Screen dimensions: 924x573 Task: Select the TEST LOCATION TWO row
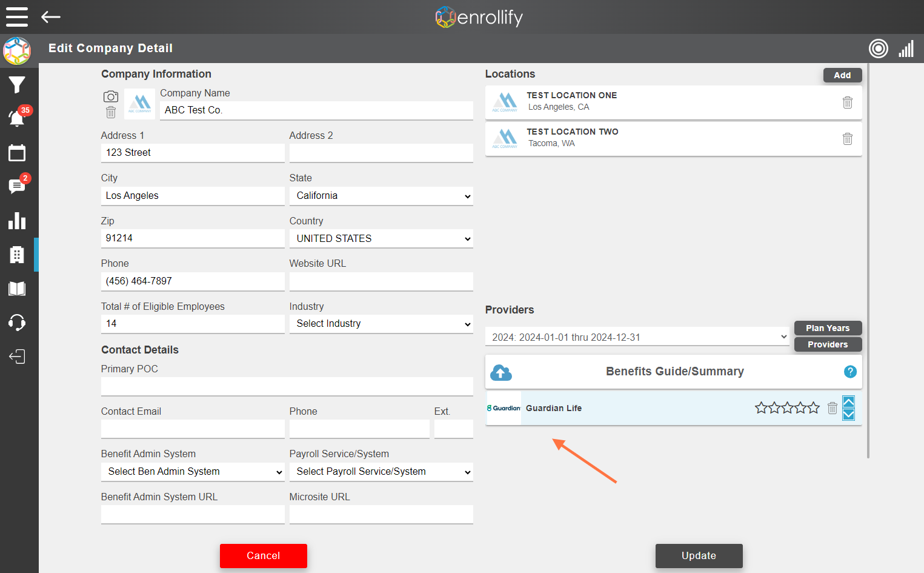coord(673,139)
